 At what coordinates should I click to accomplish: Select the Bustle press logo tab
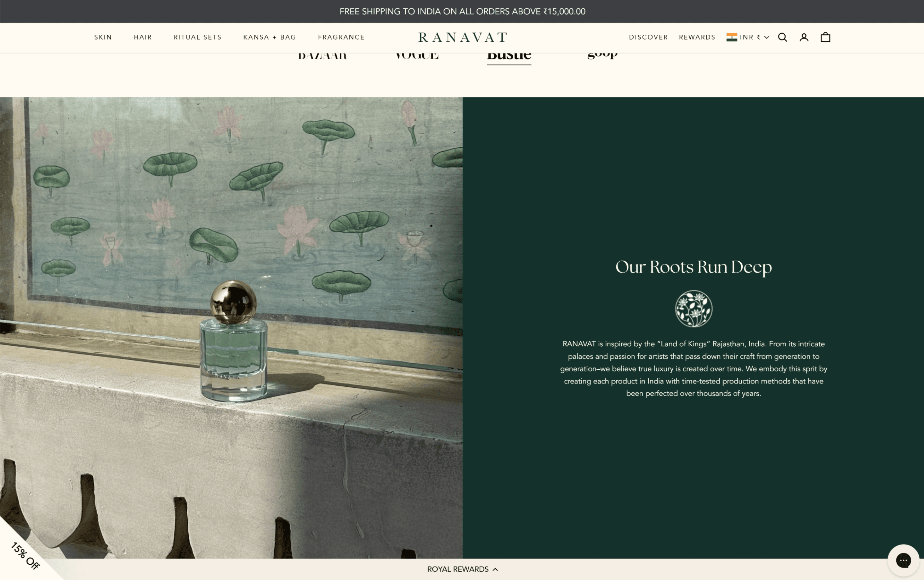point(509,57)
